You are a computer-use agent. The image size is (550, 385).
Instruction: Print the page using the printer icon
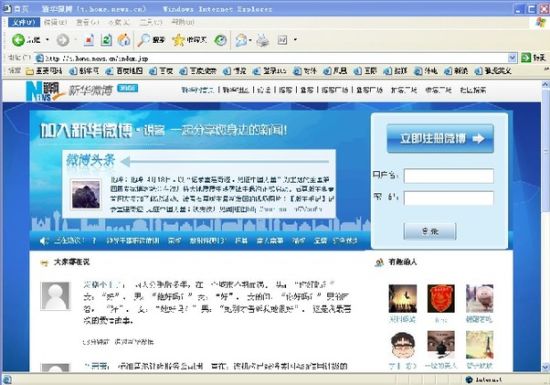pos(262,40)
